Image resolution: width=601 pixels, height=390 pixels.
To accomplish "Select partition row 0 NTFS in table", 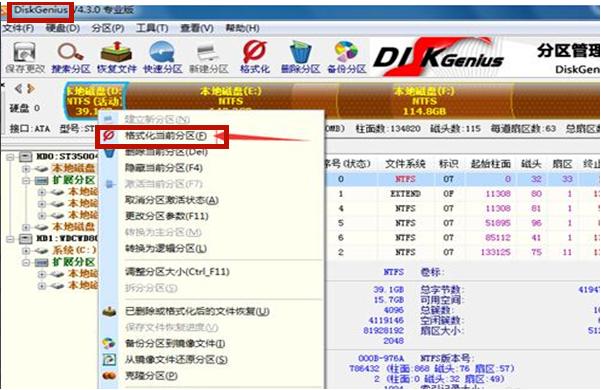I will pyautogui.click(x=463, y=179).
